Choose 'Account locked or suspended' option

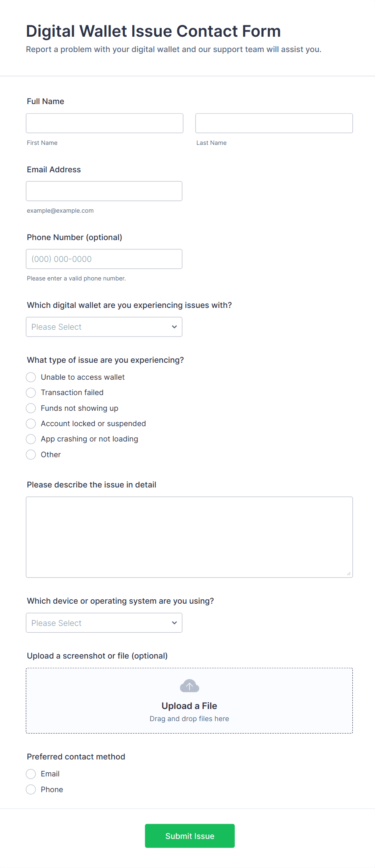pos(31,424)
